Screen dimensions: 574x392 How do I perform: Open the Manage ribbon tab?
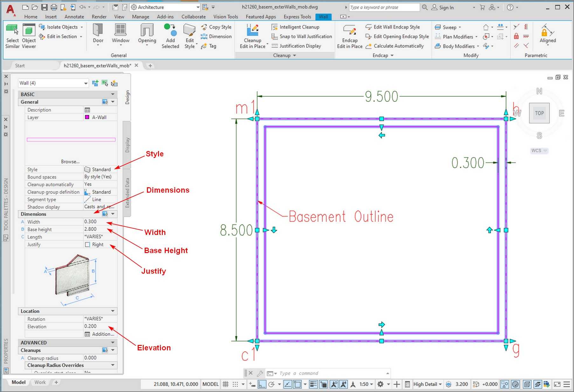point(141,17)
